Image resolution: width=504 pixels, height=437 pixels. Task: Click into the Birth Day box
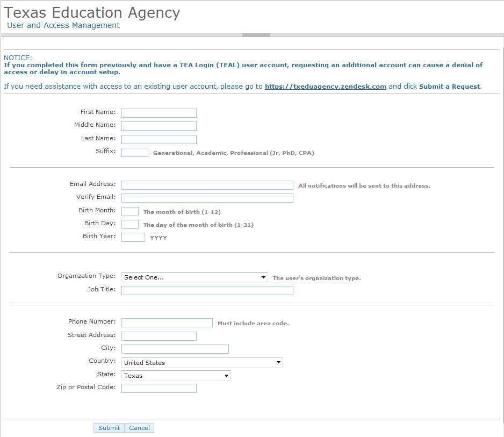pos(129,224)
